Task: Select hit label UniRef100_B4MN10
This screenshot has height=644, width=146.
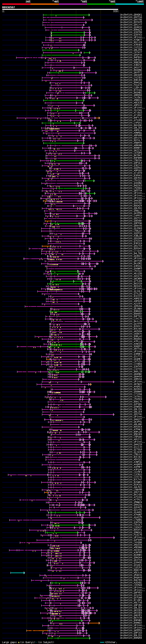Action: 131,623
